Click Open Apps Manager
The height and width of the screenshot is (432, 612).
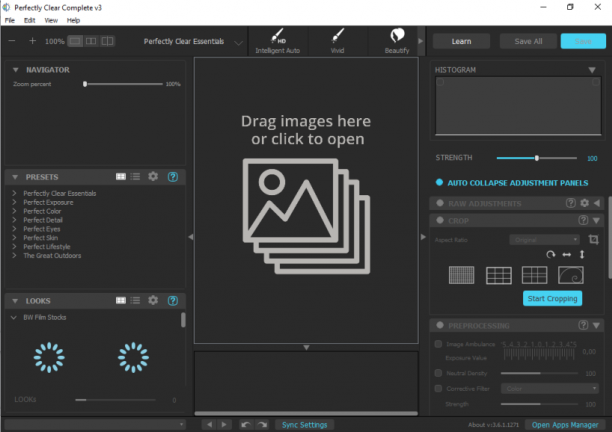pos(565,425)
